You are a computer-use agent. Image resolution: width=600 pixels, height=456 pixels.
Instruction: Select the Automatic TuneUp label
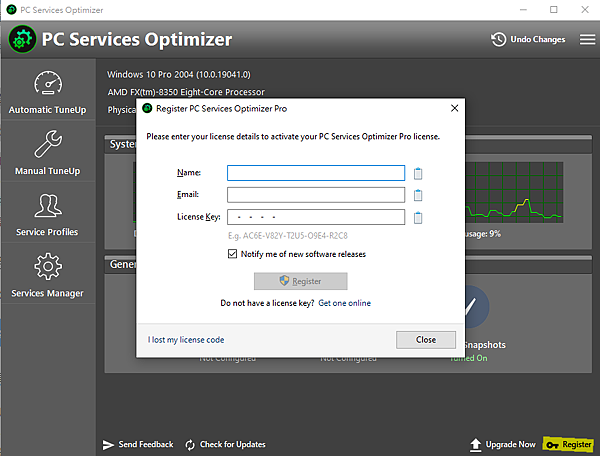pyautogui.click(x=47, y=110)
